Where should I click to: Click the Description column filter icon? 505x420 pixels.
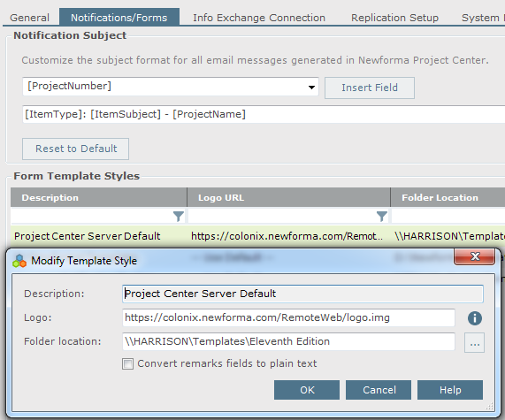pos(178,217)
